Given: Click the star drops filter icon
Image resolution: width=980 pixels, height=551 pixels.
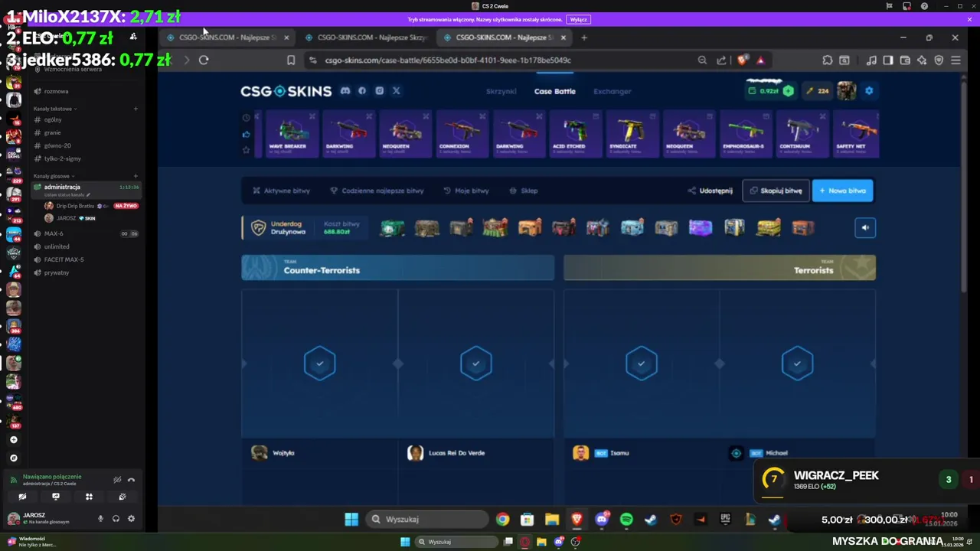Looking at the screenshot, I should 246,150.
